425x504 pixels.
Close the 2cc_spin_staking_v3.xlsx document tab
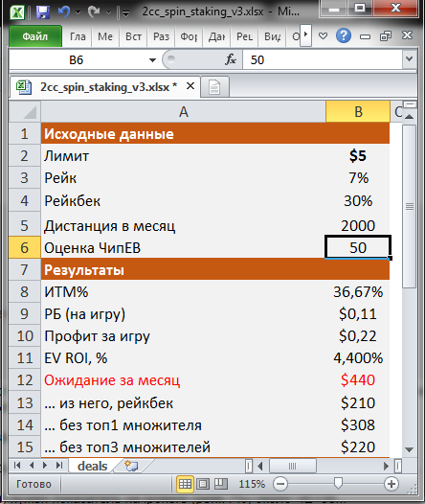[x=190, y=86]
